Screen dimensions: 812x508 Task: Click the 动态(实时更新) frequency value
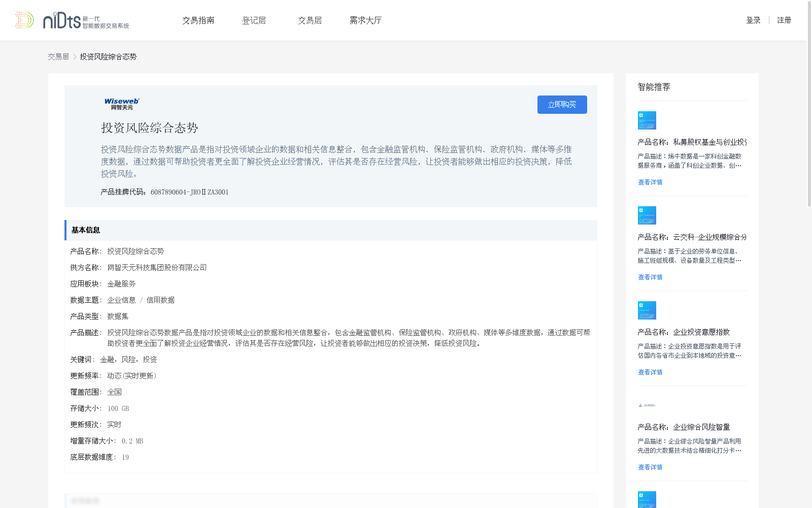tap(132, 376)
